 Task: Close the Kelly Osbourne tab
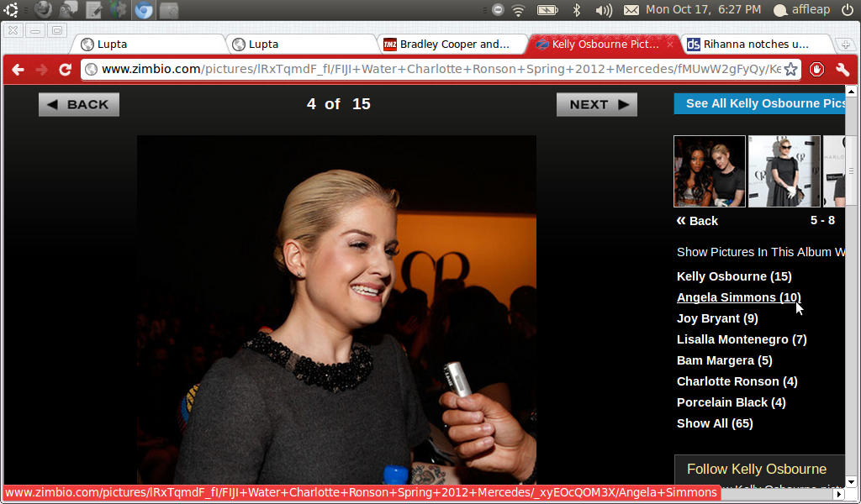[670, 45]
